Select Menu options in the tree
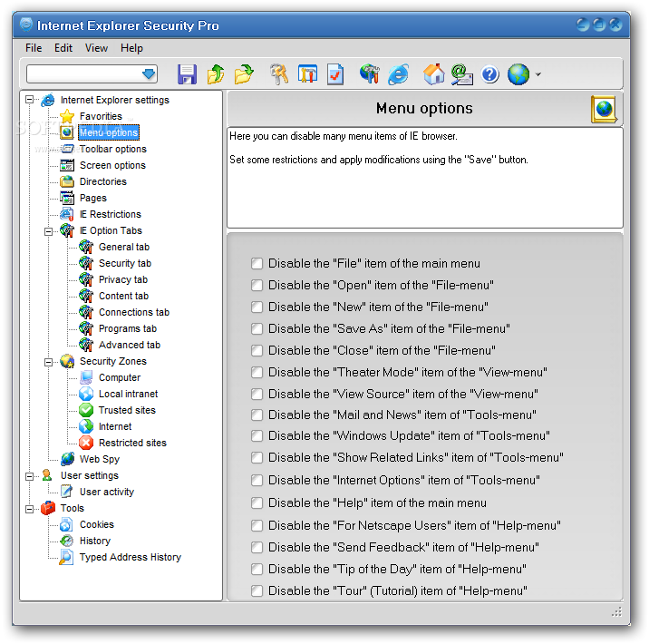The height and width of the screenshot is (644, 649). tap(109, 132)
